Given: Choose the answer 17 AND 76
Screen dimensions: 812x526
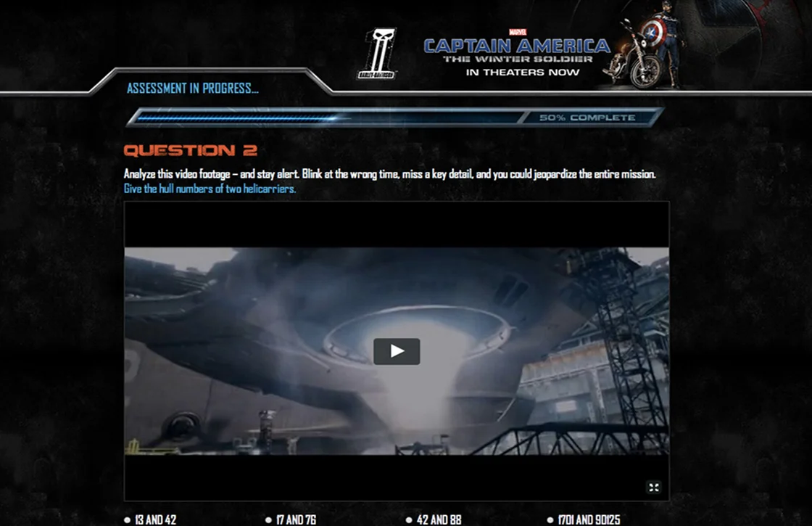Looking at the screenshot, I should click(291, 519).
